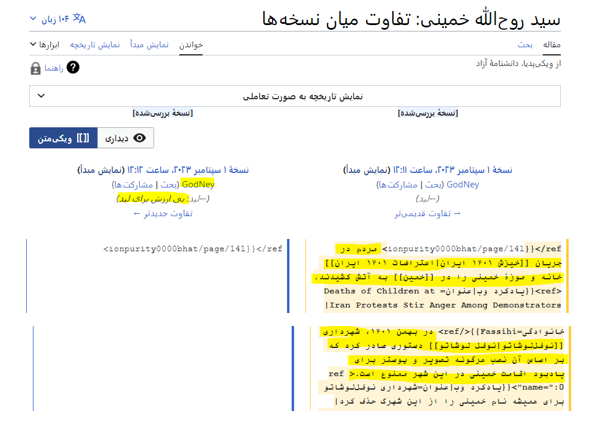Open مشارکت‌ها contributions link for older revision

coord(399,185)
